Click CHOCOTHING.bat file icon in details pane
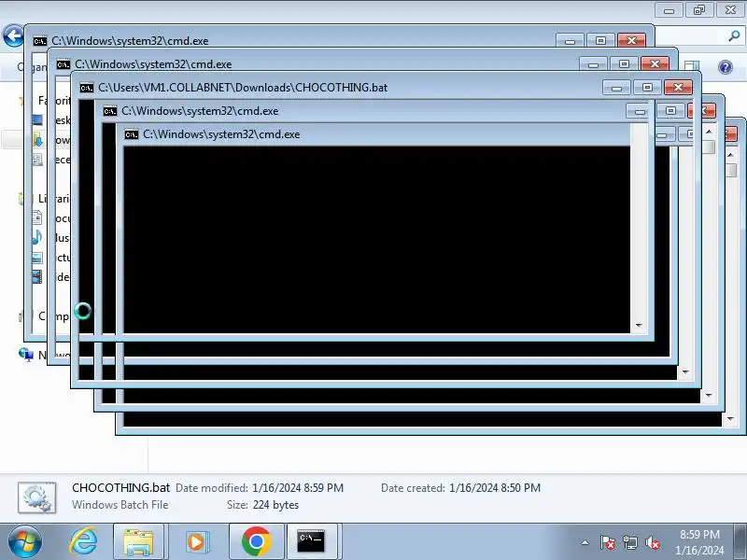 tap(37, 497)
